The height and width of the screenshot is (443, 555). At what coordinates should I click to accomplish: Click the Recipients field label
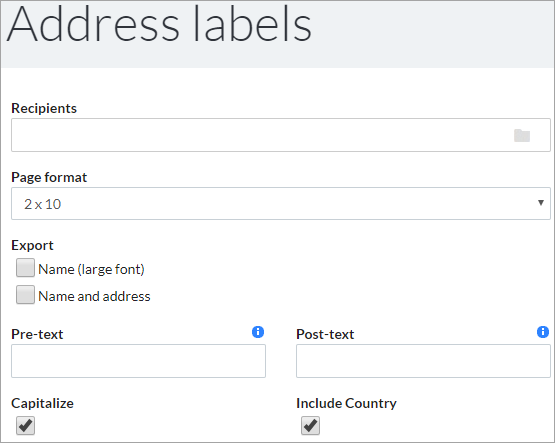click(x=44, y=108)
